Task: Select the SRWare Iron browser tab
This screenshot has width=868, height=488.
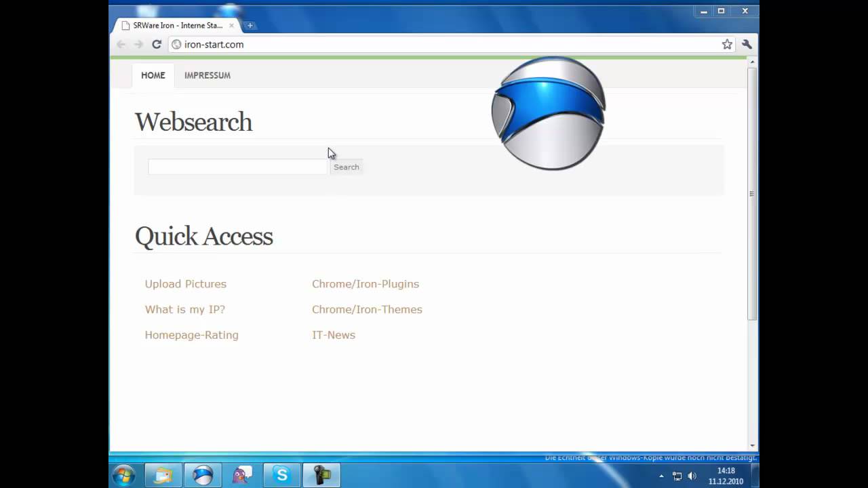Action: click(x=178, y=26)
